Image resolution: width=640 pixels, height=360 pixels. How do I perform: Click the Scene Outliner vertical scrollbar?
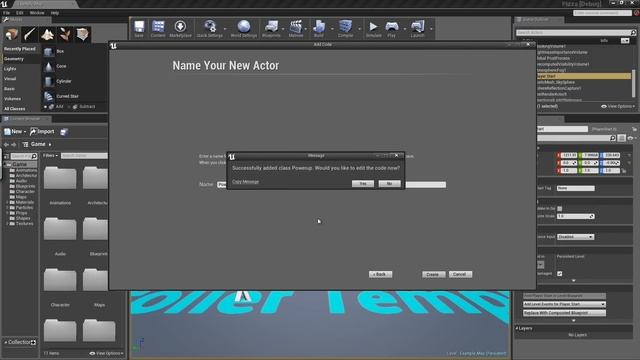point(634,83)
